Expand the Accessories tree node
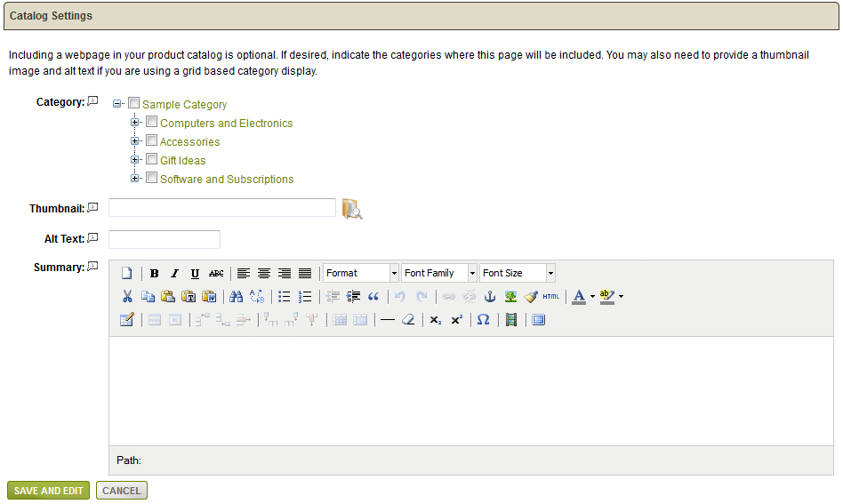843x504 pixels. click(134, 141)
